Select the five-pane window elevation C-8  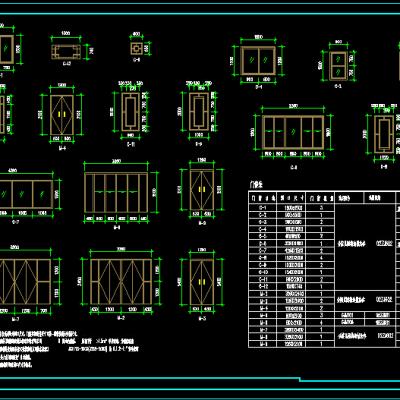[293, 132]
